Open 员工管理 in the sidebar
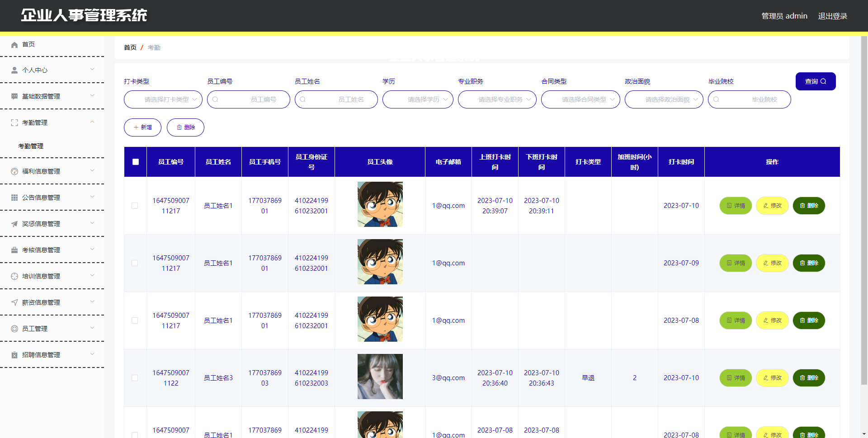 (x=52, y=329)
